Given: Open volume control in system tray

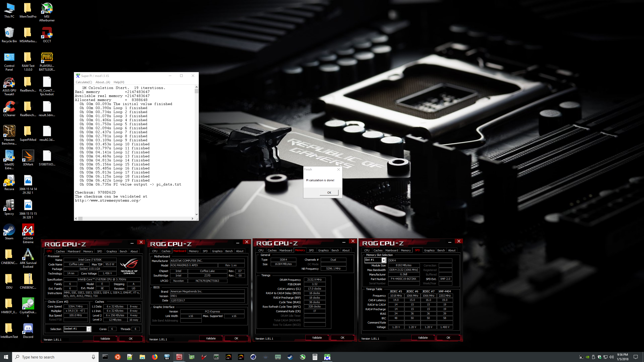Looking at the screenshot, I should point(612,357).
